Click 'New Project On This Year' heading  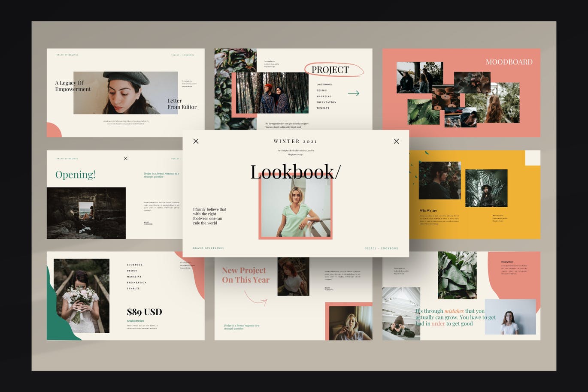246,275
